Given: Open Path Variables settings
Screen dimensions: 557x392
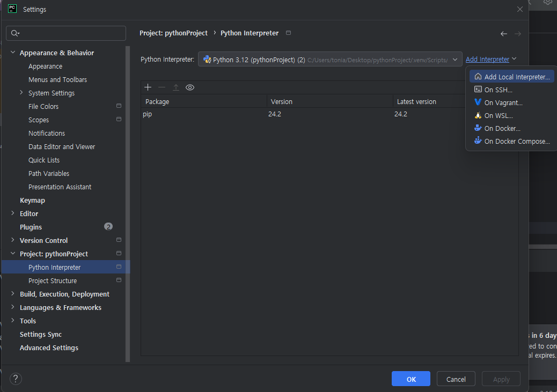Looking at the screenshot, I should coord(49,173).
